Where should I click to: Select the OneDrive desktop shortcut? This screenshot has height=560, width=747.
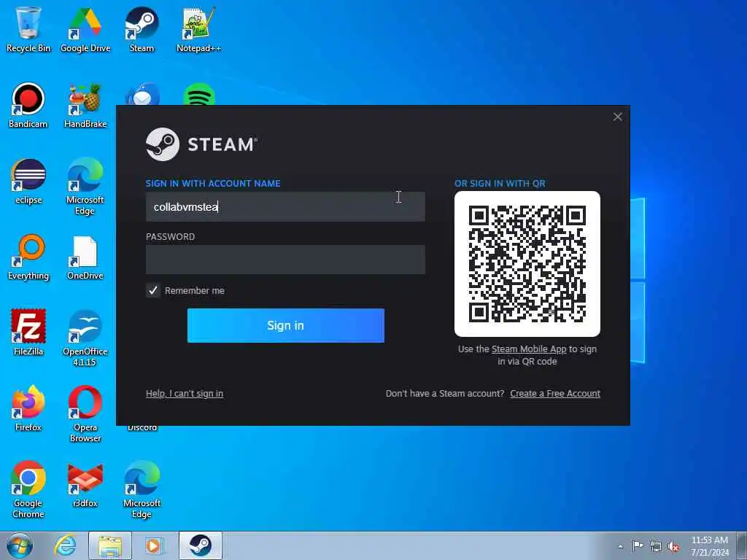(85, 257)
